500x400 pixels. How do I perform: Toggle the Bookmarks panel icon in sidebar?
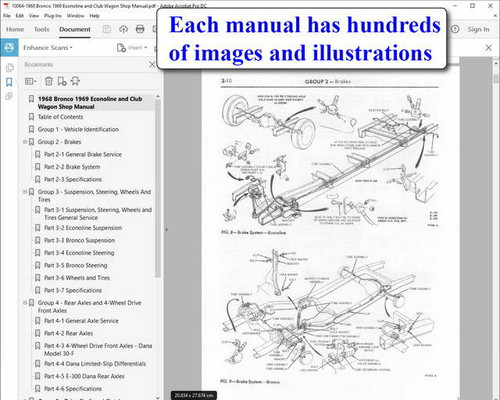(9, 82)
